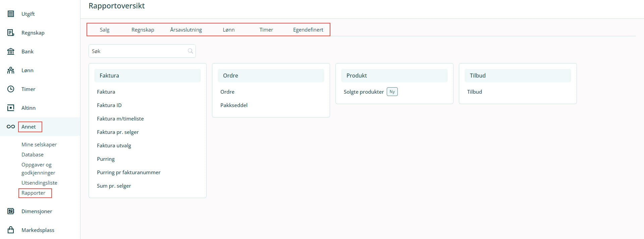Viewport: 644px width, 239px height.
Task: Open Bank via its building icon
Action: [x=11, y=51]
